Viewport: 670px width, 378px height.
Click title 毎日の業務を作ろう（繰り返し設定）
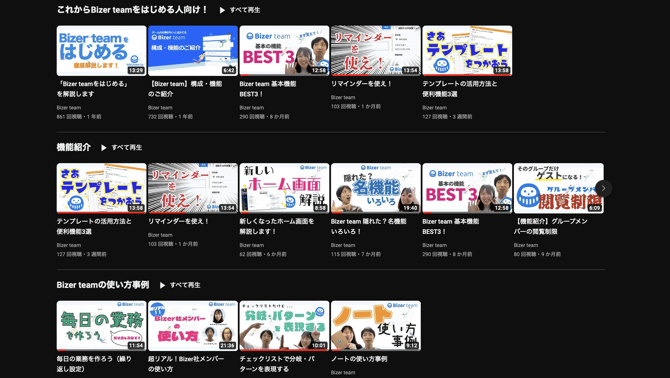pos(94,364)
